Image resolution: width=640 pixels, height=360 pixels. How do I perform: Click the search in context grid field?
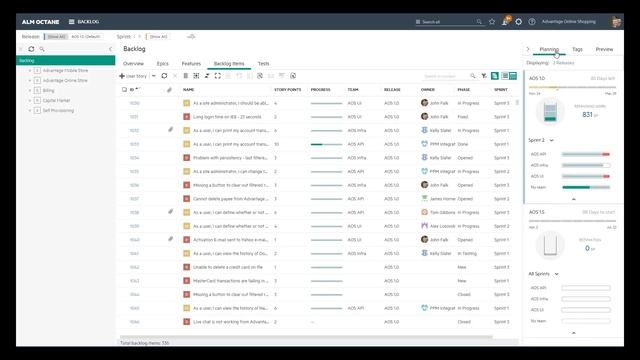tap(447, 76)
